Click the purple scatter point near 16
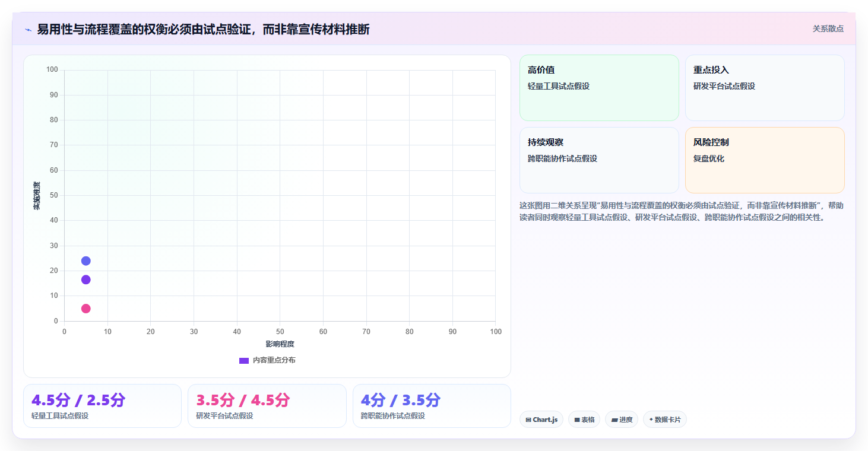868x451 pixels. tap(85, 280)
